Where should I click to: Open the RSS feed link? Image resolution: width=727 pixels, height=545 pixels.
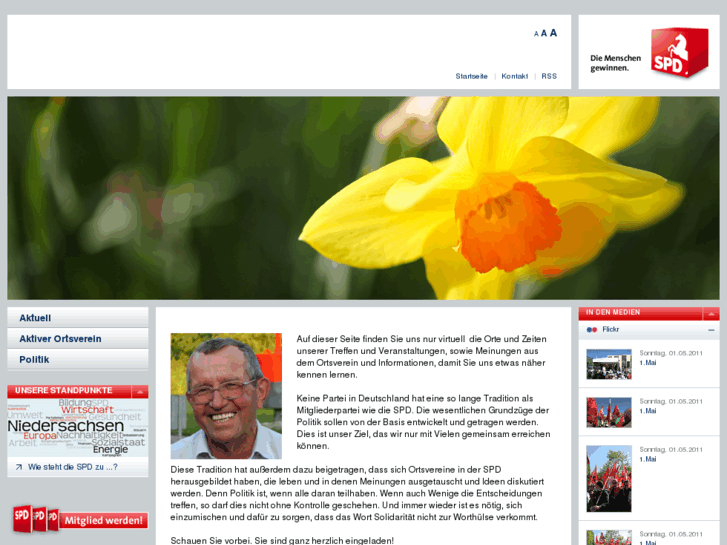(549, 76)
